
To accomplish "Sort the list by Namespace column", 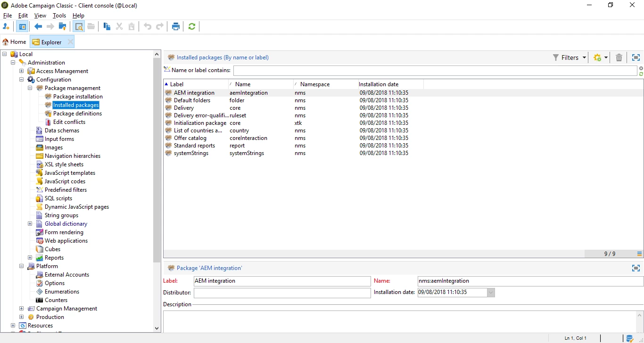I will (326, 84).
